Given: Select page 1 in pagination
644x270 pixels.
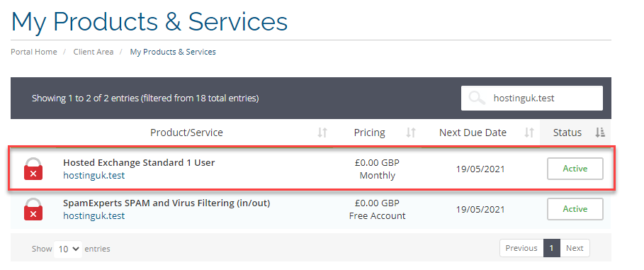Looking at the screenshot, I should 552,248.
